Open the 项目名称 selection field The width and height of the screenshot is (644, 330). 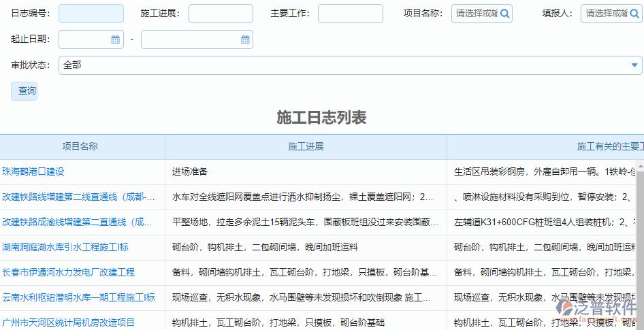[482, 14]
